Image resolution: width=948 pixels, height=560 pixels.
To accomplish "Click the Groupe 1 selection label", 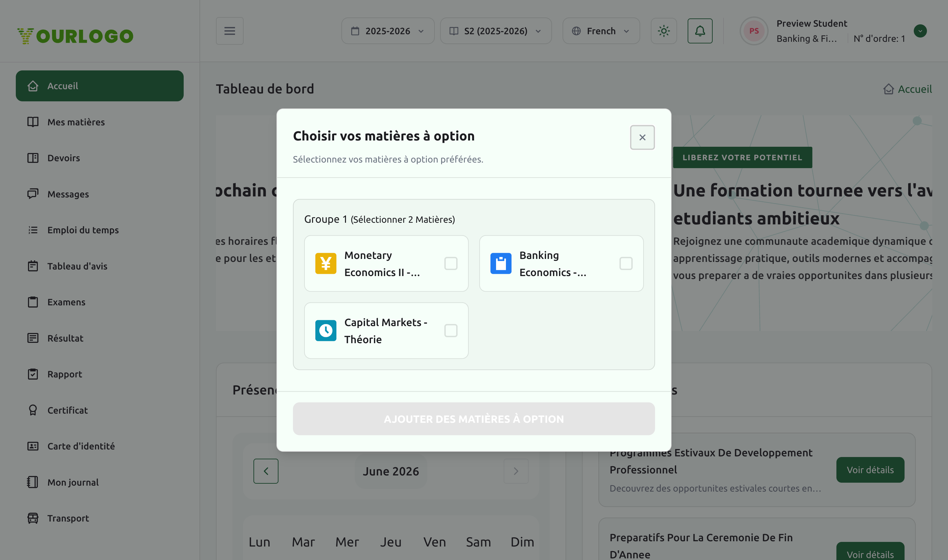I will click(380, 219).
